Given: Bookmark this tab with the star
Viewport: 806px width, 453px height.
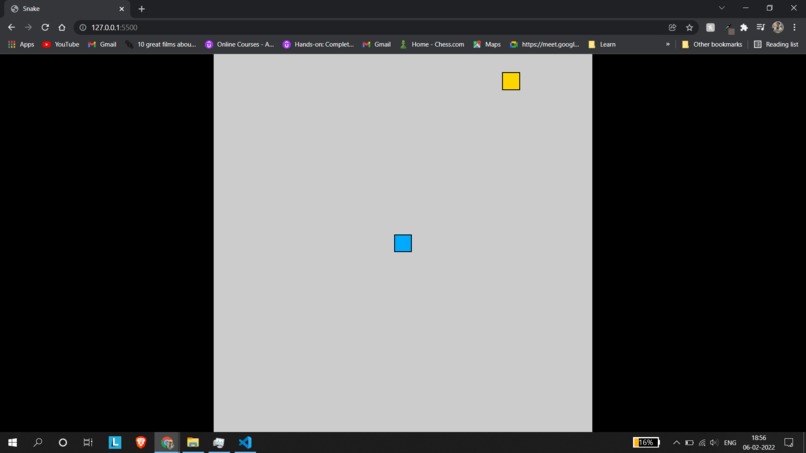Looking at the screenshot, I should coord(689,27).
